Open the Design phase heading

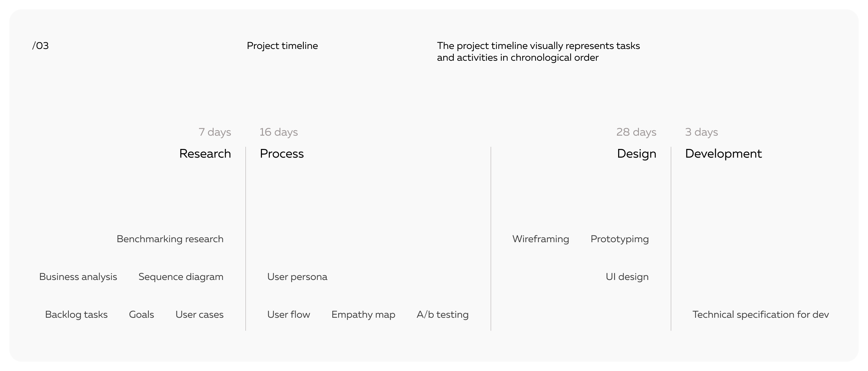pos(636,154)
